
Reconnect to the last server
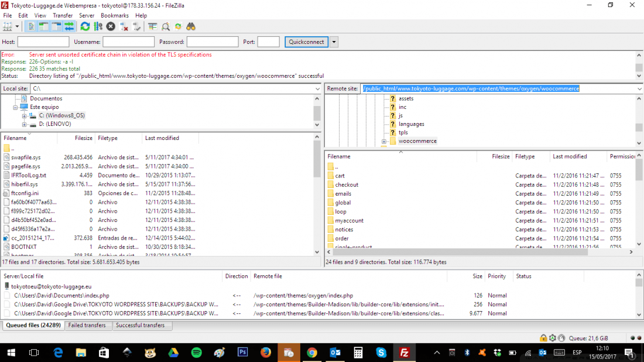click(137, 27)
